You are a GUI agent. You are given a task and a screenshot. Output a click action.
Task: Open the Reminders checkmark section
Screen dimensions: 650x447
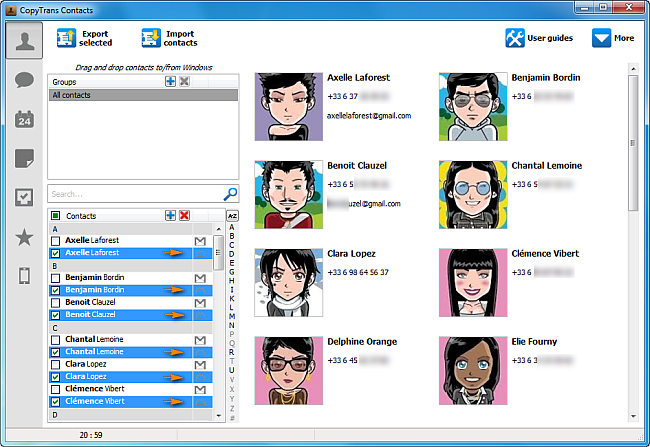pyautogui.click(x=24, y=197)
